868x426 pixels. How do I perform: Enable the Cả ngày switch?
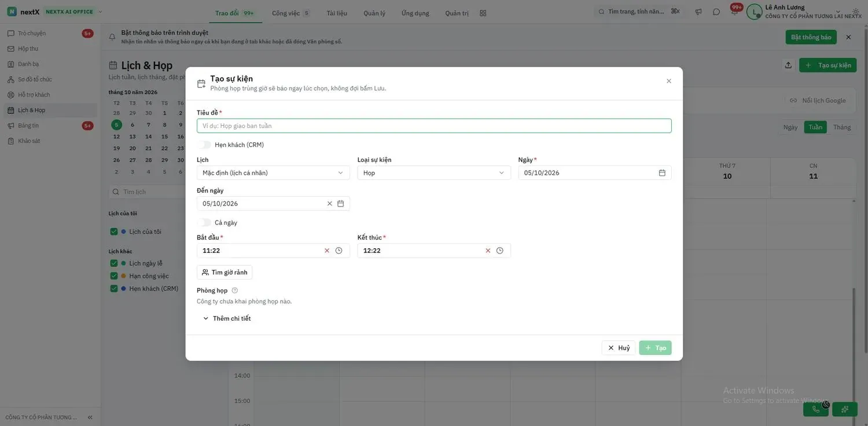[x=204, y=222]
